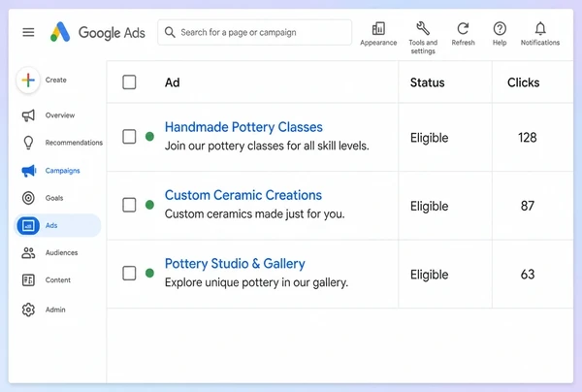Click the Create label text

[55, 80]
